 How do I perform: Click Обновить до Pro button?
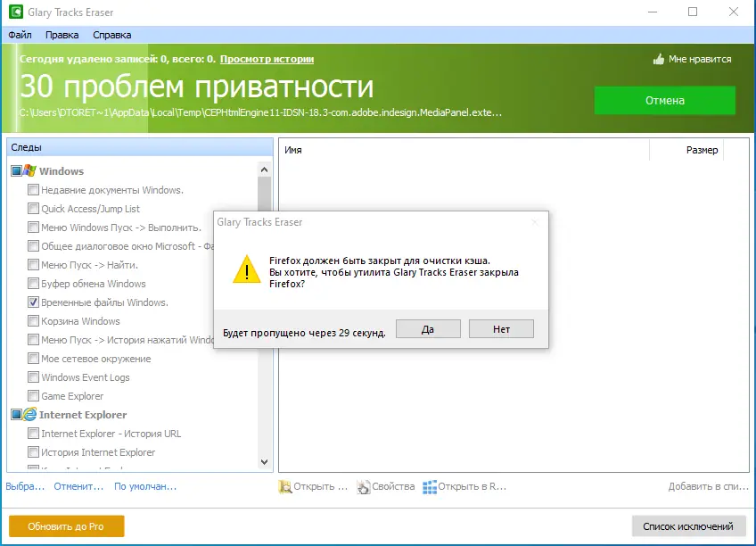(67, 526)
